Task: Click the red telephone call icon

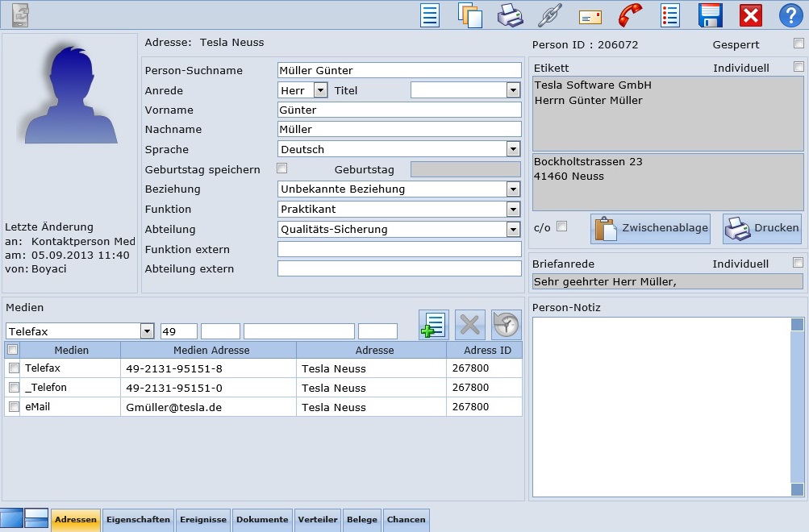Action: click(630, 15)
